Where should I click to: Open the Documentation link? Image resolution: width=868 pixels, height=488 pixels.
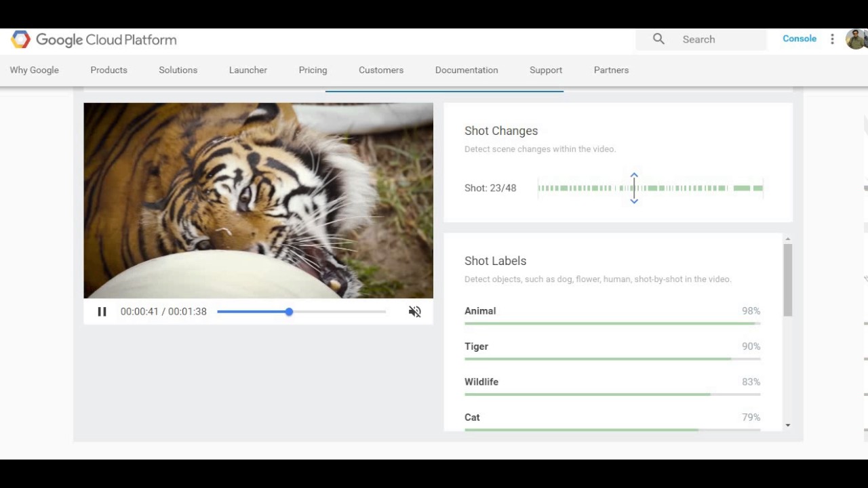click(467, 70)
